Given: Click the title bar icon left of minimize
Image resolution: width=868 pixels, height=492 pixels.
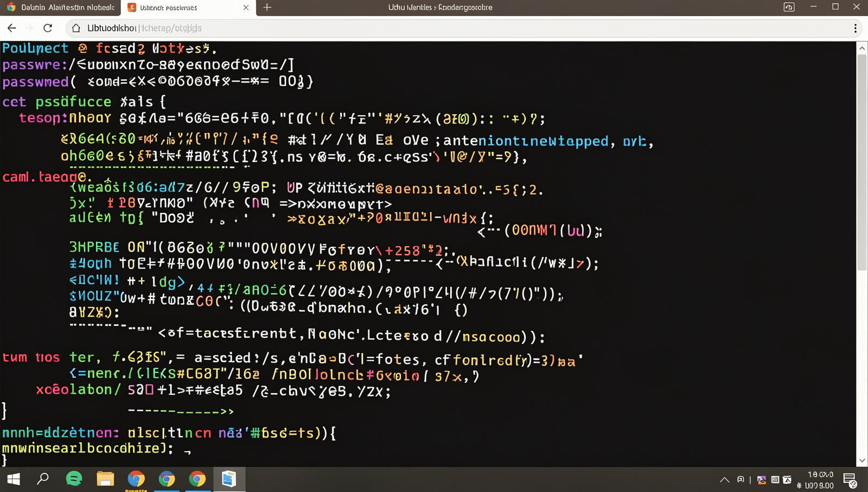Looking at the screenshot, I should [789, 7].
